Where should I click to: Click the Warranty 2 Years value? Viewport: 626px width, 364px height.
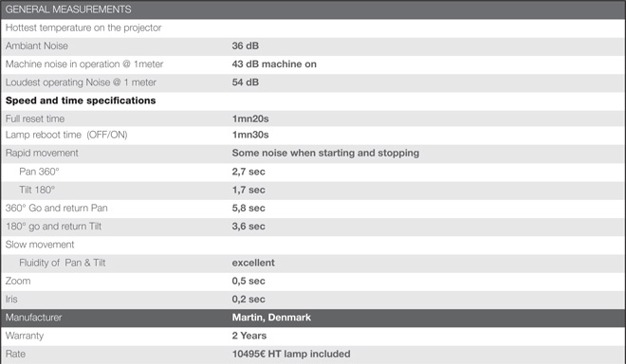click(x=249, y=336)
